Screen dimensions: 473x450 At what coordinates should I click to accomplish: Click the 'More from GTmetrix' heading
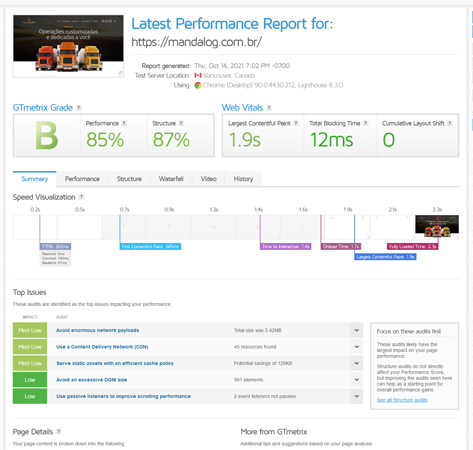(274, 432)
